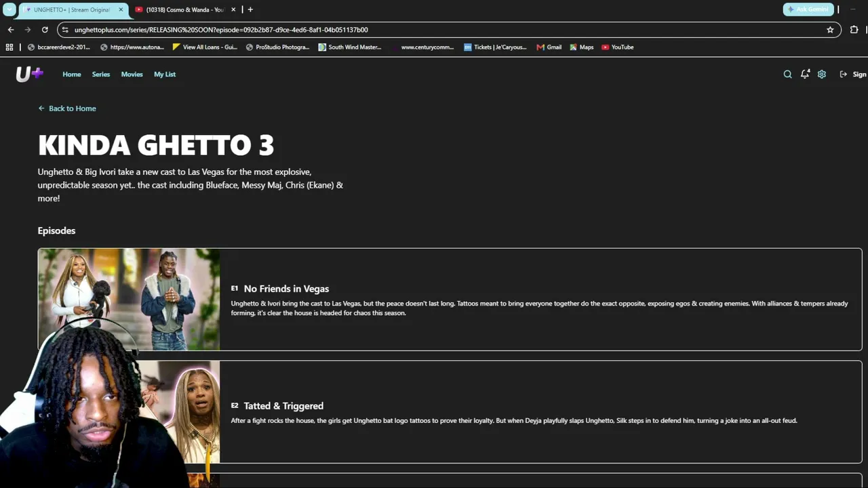Open the Gmail bookmark
The height and width of the screenshot is (488, 868).
549,47
